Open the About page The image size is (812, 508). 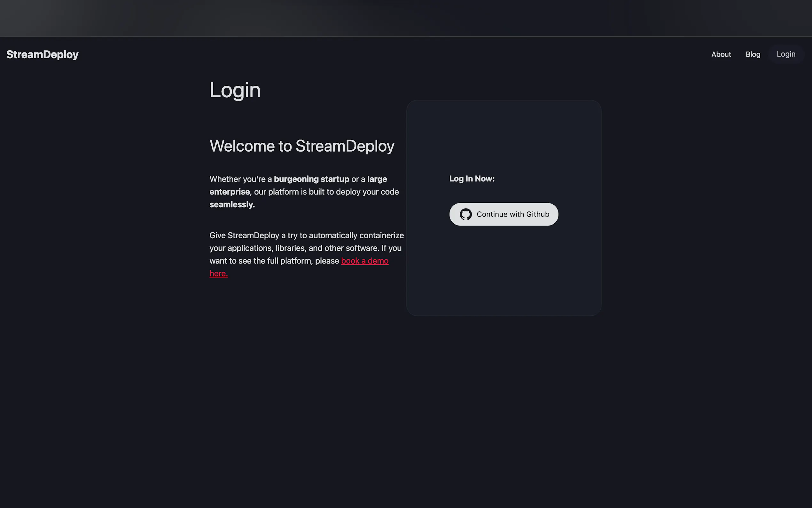[x=721, y=54]
